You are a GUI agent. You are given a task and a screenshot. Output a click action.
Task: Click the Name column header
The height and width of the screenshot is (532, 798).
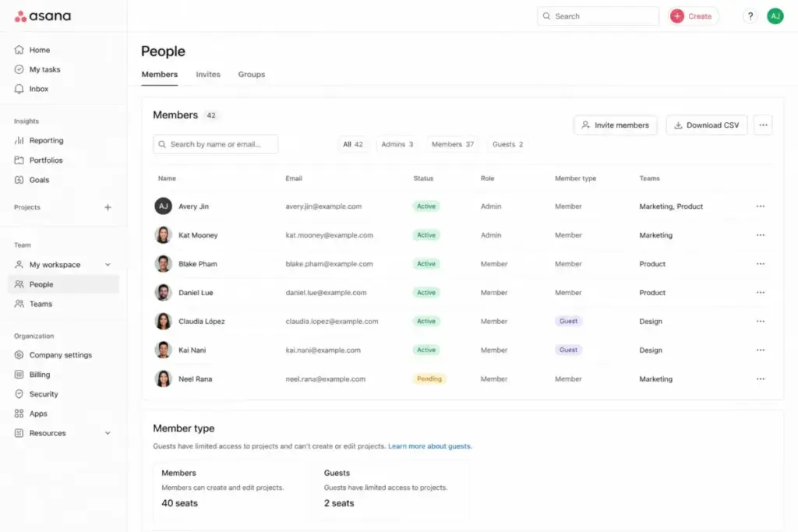167,178
